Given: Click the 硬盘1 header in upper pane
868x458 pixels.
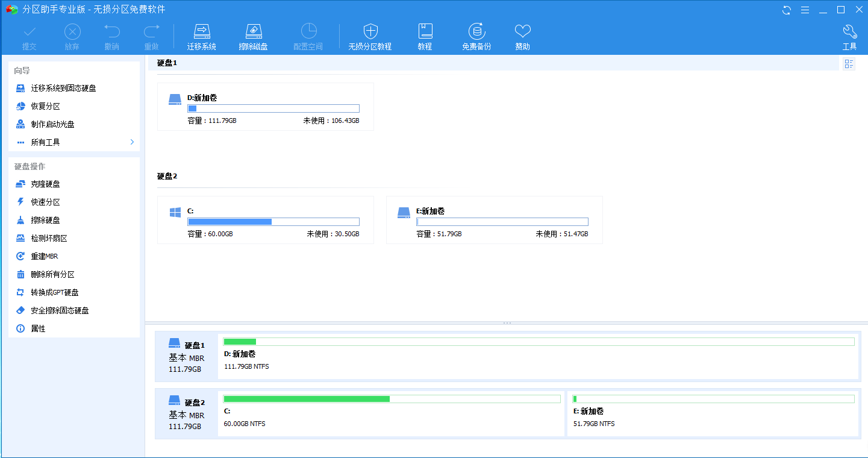Looking at the screenshot, I should (167, 63).
